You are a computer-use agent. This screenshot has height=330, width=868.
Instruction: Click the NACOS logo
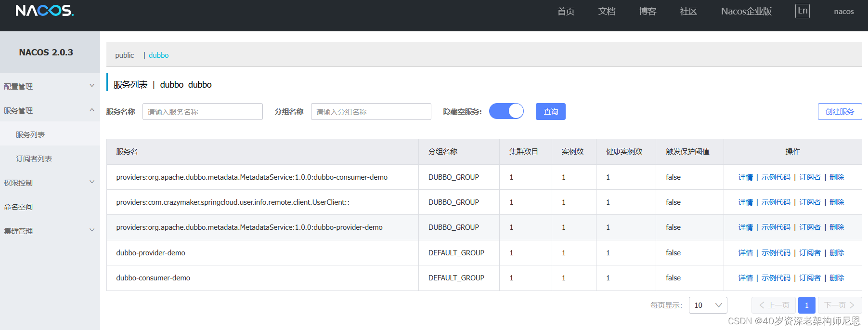tap(44, 11)
